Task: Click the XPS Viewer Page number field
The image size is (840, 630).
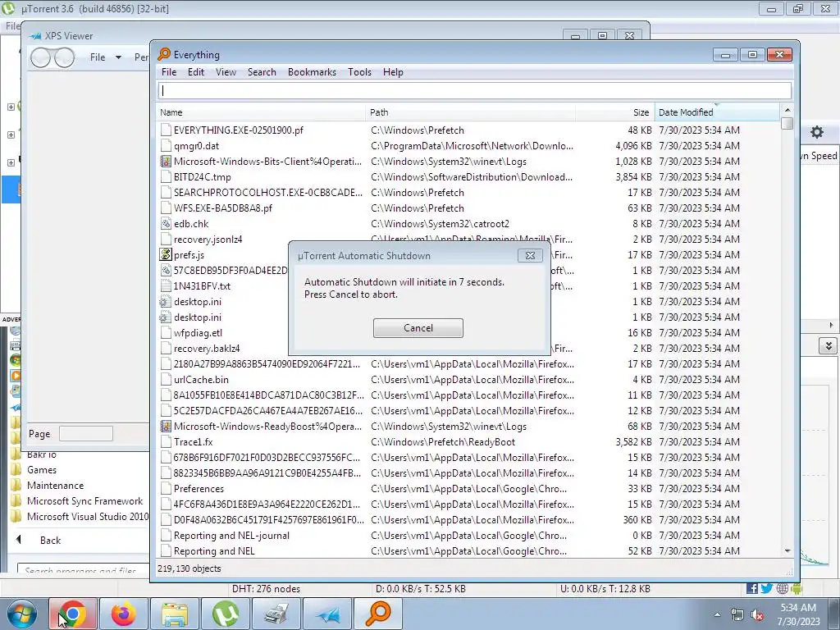Action: click(85, 433)
